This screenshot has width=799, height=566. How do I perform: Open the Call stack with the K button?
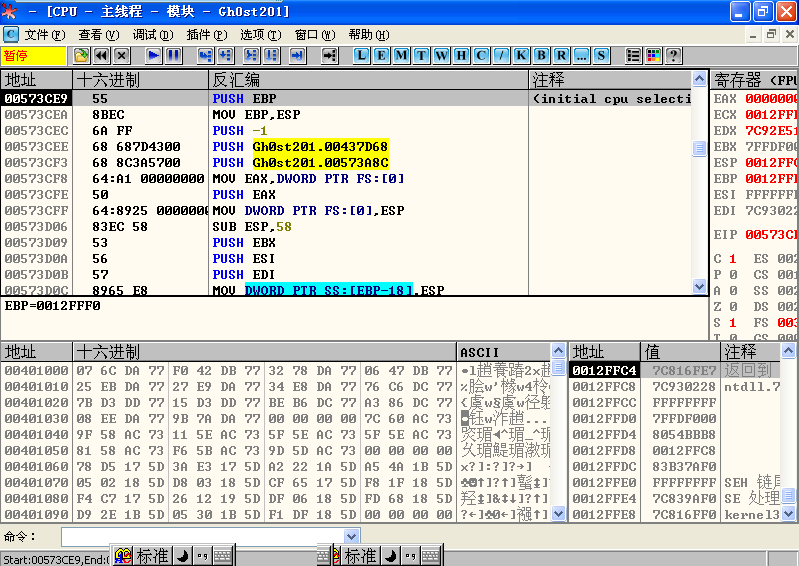pos(521,56)
